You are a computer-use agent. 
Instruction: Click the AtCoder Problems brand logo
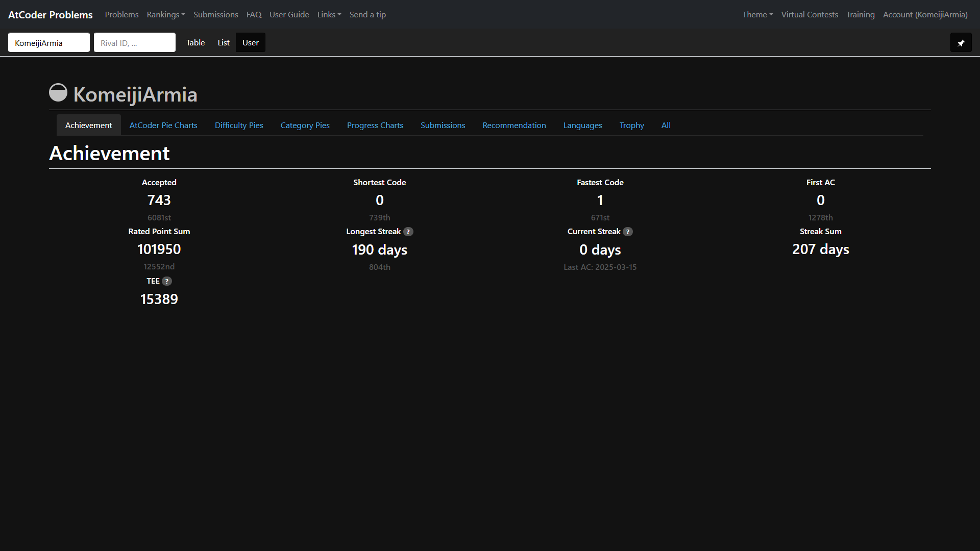(x=51, y=15)
